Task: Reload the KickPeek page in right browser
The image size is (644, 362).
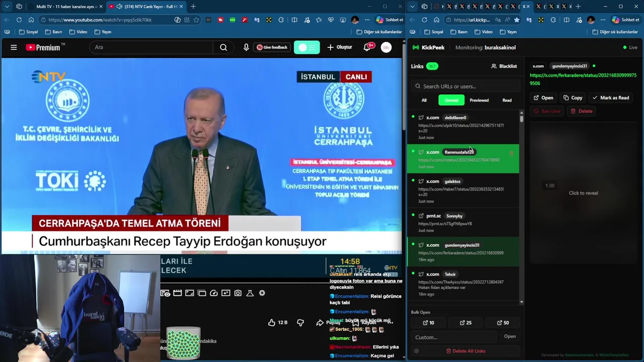Action: point(424,20)
